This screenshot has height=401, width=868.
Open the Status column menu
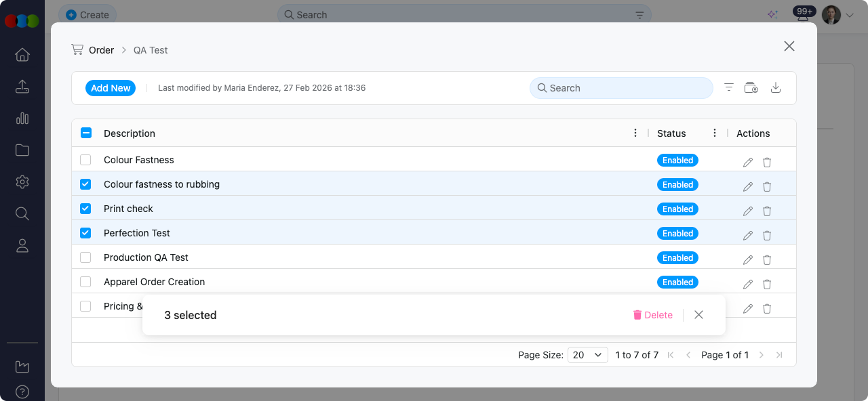pyautogui.click(x=715, y=133)
